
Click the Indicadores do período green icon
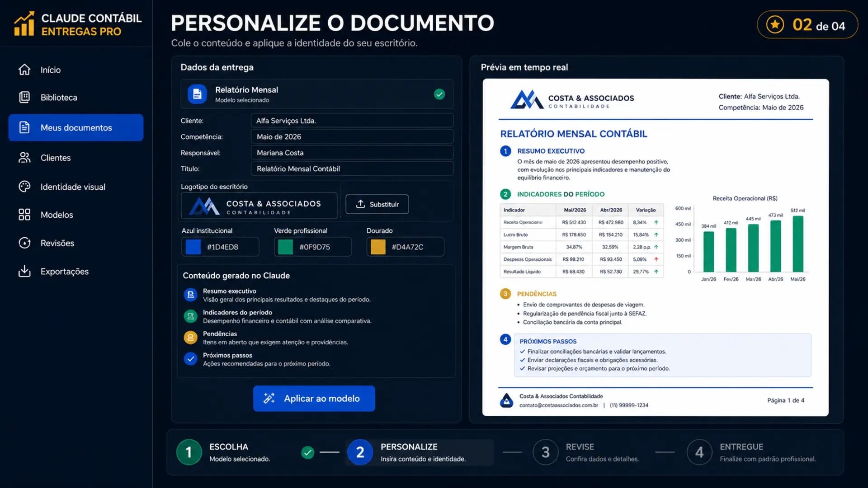[x=190, y=316]
